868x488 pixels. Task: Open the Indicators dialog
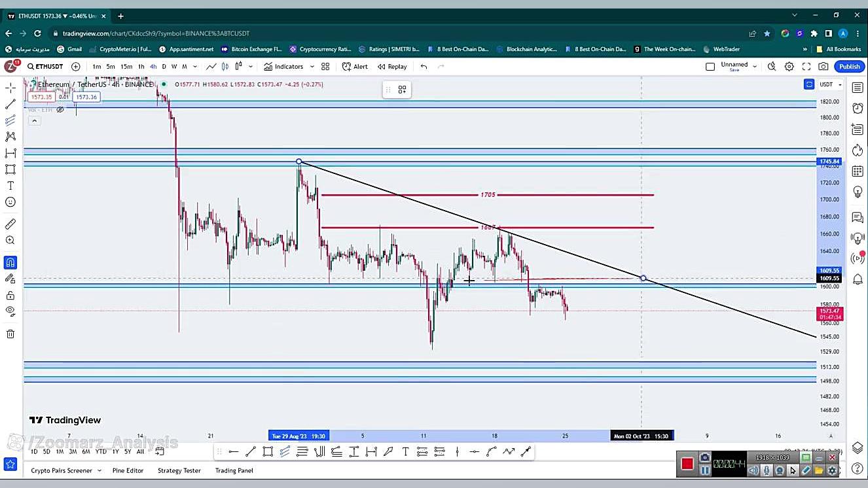click(283, 67)
